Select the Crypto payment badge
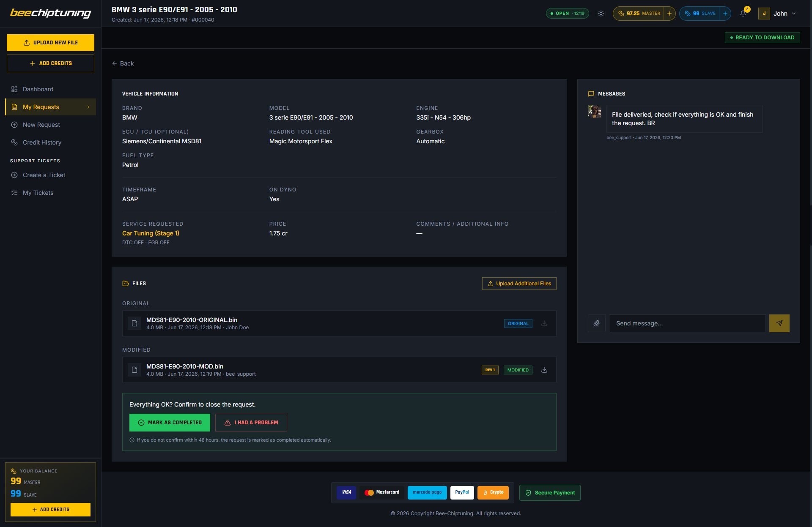Image resolution: width=812 pixels, height=527 pixels. pyautogui.click(x=493, y=492)
